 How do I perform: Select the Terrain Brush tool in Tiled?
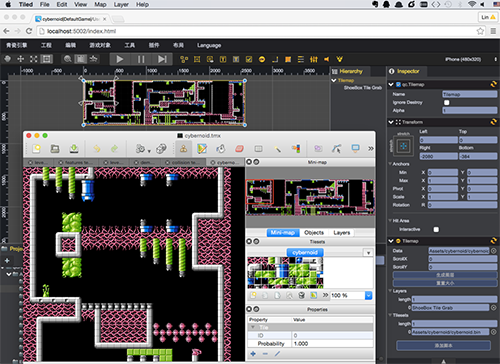pyautogui.click(x=202, y=148)
